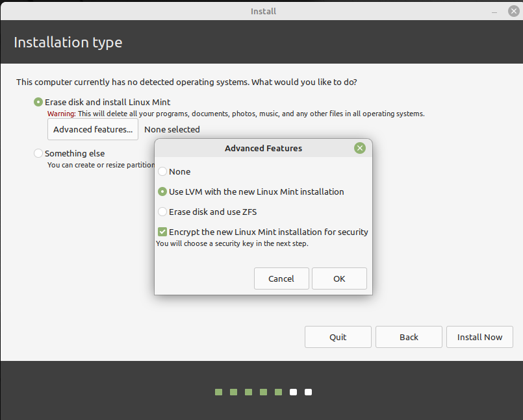Close the Install window

514,11
